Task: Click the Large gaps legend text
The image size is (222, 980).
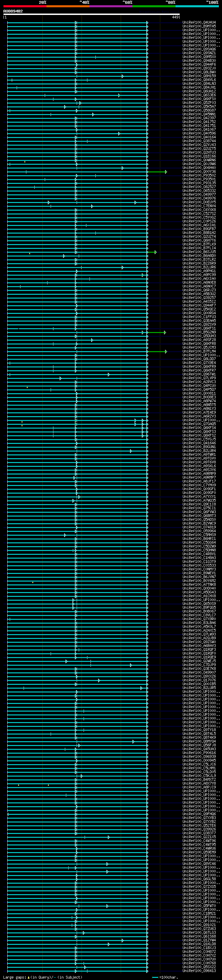Action: 43,977
